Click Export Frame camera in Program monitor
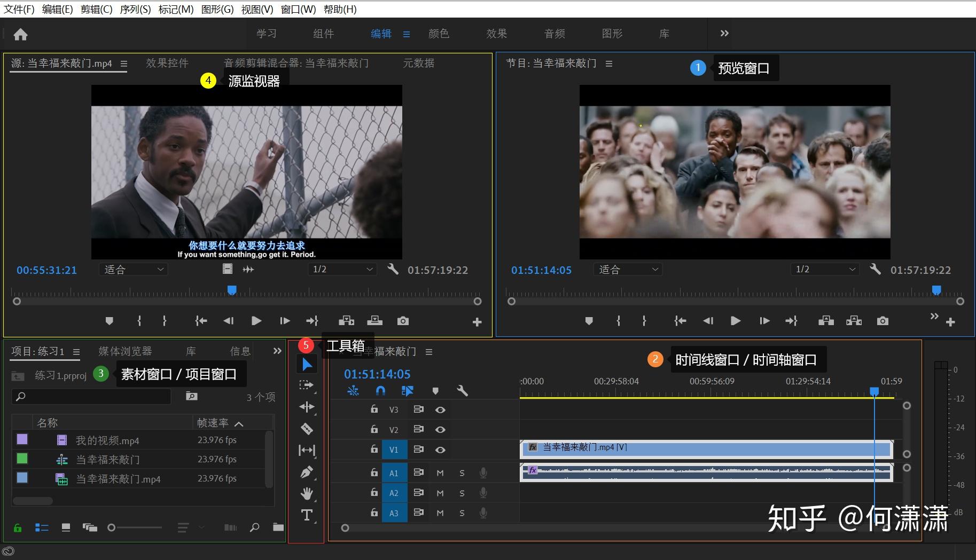 pos(883,321)
